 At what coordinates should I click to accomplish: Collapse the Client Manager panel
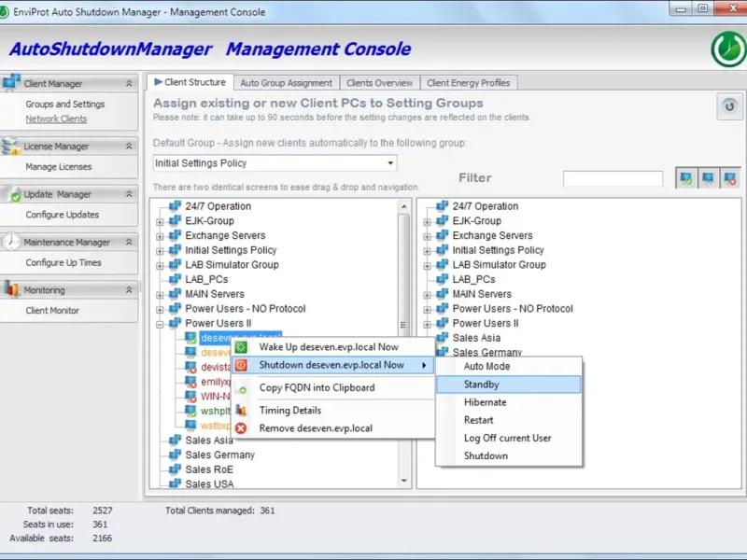pos(129,83)
